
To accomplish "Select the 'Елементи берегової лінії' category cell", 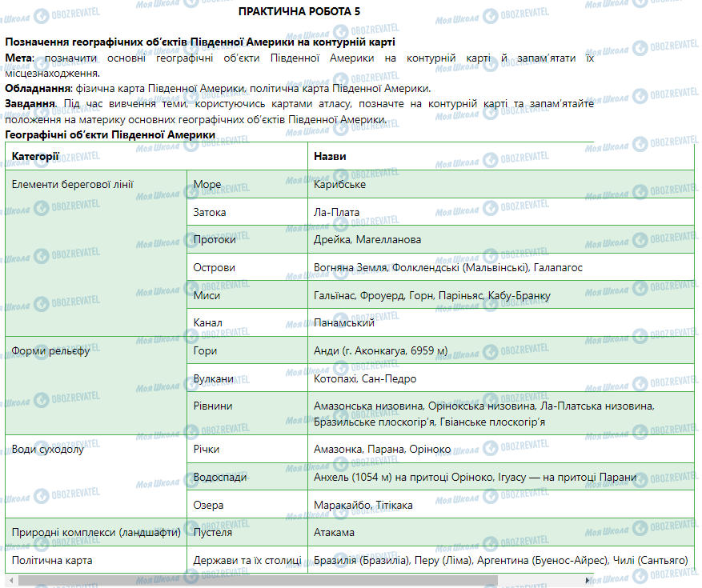I will [x=73, y=185].
